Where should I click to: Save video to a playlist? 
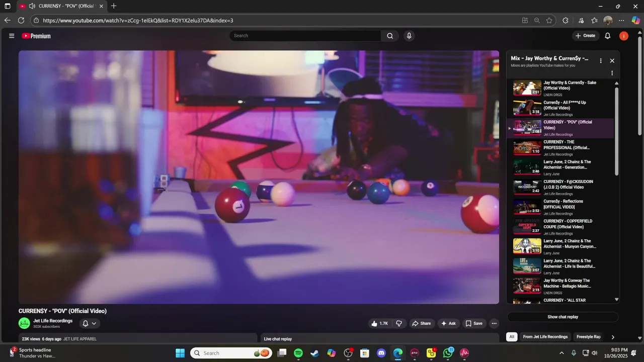pos(474,323)
